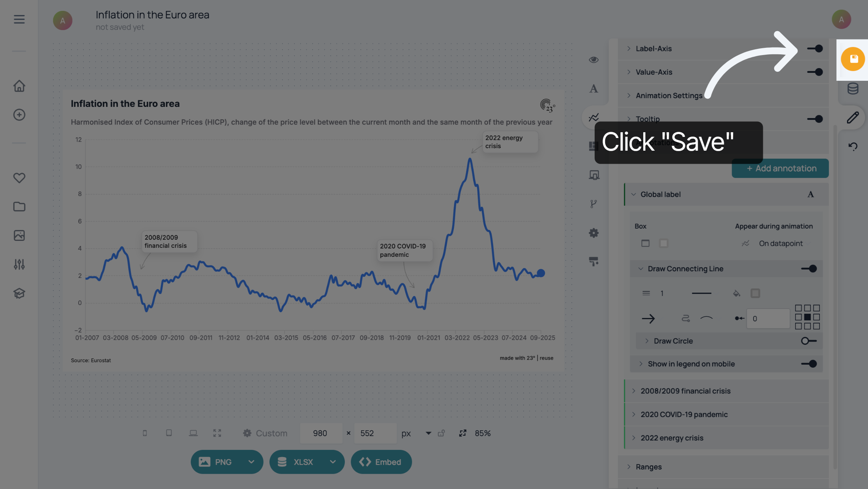The image size is (868, 489).
Task: Open the database icon in right sidebar
Action: coord(853,88)
